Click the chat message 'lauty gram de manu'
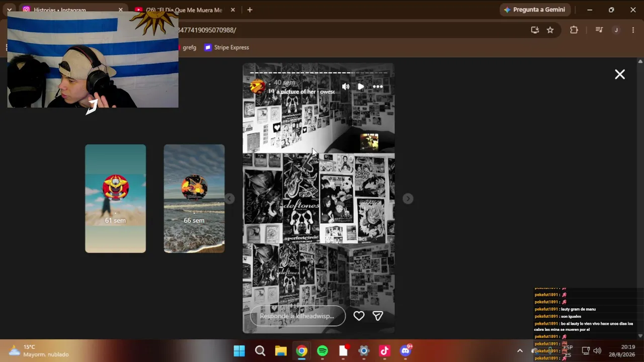 (x=578, y=309)
